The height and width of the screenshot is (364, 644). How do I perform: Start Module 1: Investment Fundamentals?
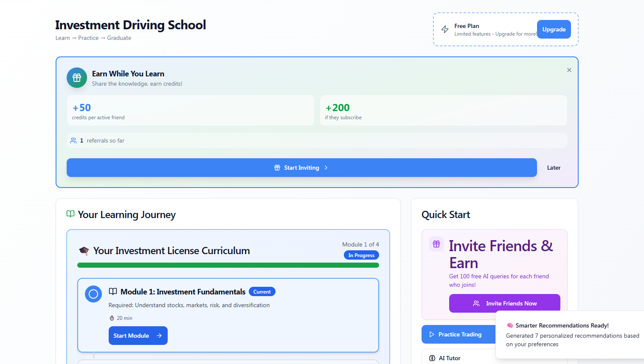(138, 336)
